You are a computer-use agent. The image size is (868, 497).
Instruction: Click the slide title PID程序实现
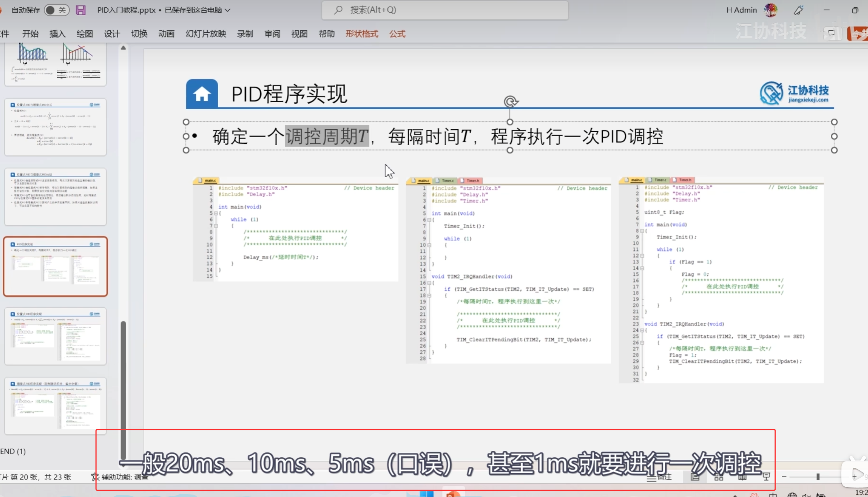289,94
